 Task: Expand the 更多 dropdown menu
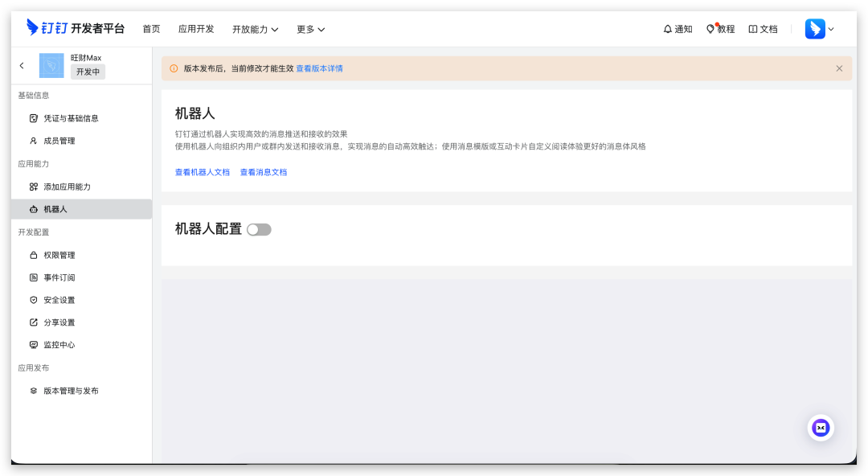[310, 29]
